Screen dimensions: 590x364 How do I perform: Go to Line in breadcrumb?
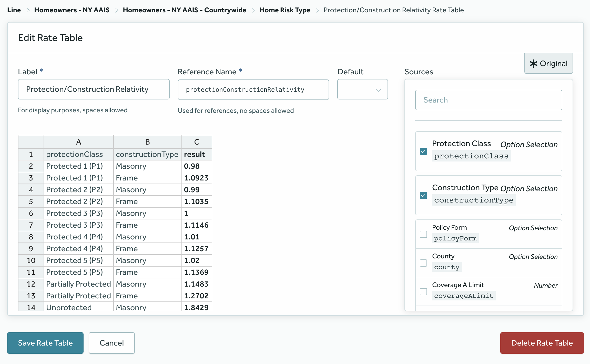pos(14,10)
